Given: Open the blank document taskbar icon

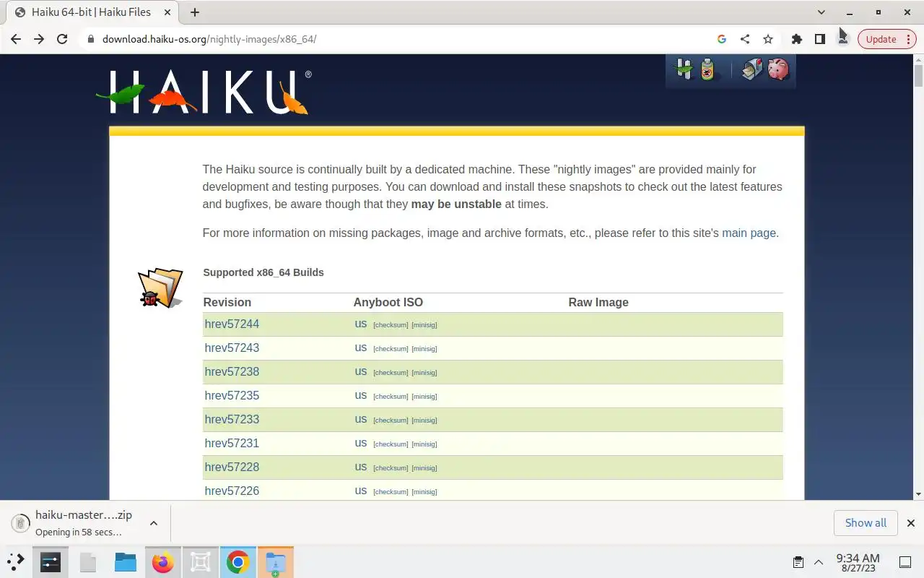Looking at the screenshot, I should [88, 561].
